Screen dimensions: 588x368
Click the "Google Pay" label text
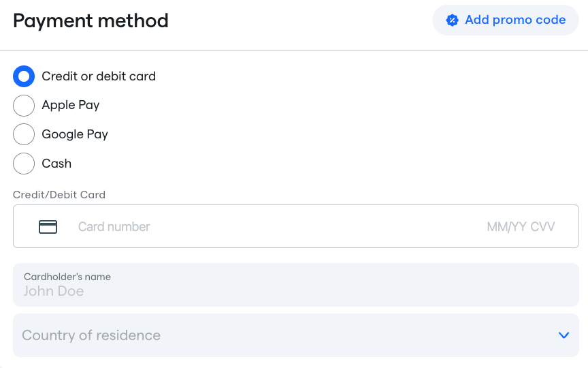pyautogui.click(x=75, y=134)
